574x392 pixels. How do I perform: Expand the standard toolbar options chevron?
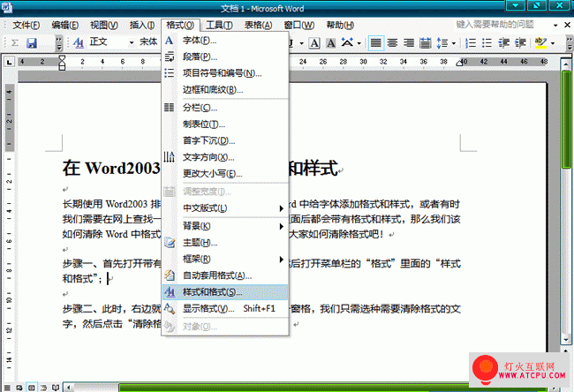click(58, 43)
